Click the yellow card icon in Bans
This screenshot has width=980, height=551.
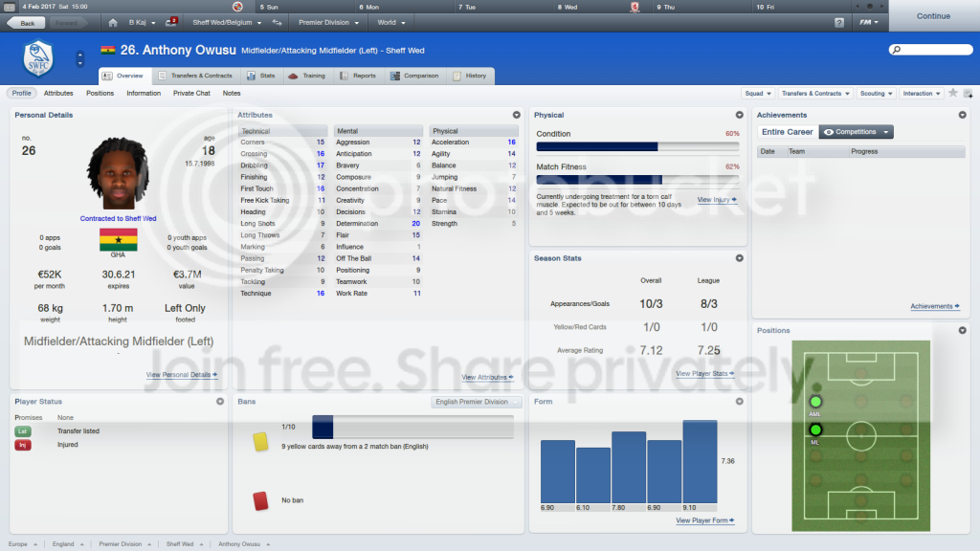260,442
